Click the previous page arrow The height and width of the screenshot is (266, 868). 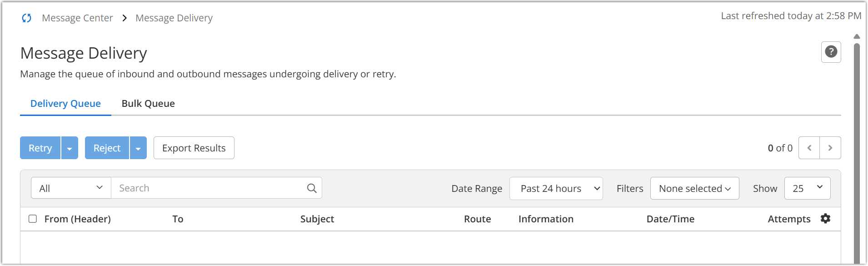click(809, 148)
